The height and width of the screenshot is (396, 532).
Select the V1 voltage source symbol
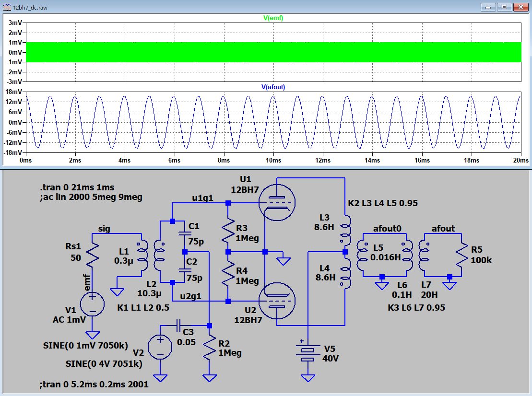pos(91,304)
